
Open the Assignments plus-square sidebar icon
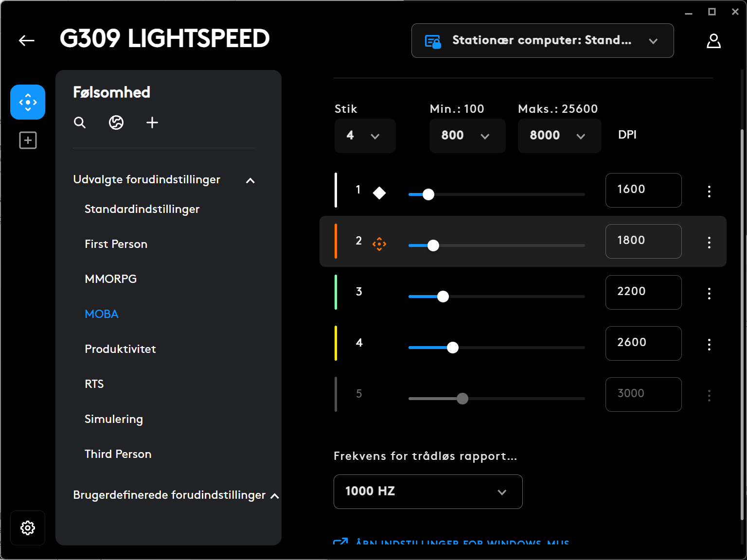point(28,140)
